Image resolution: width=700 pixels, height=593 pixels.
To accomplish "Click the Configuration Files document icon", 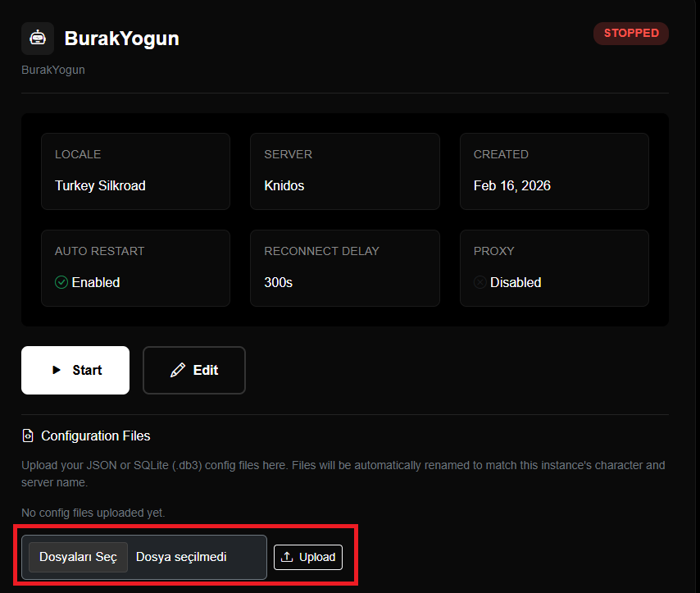I will click(28, 436).
